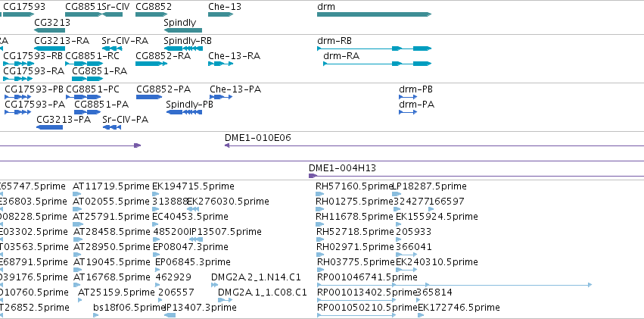Click the CG3213-PA protein bar

click(50, 127)
